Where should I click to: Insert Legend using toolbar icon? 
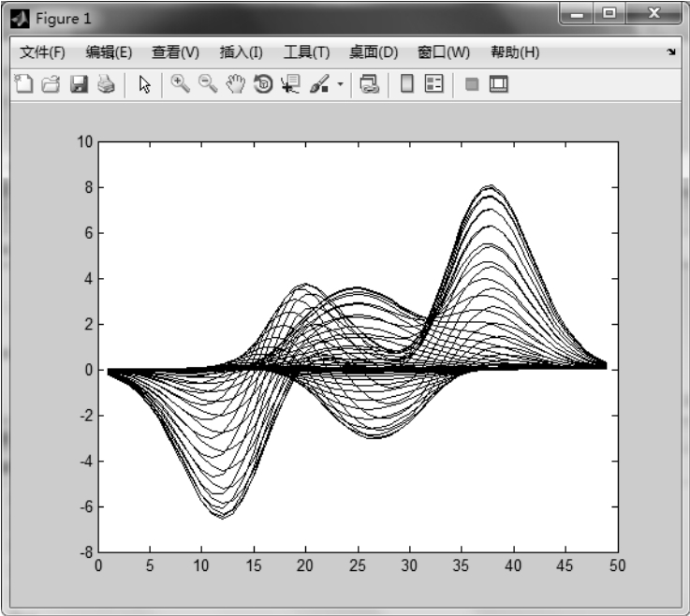click(433, 83)
